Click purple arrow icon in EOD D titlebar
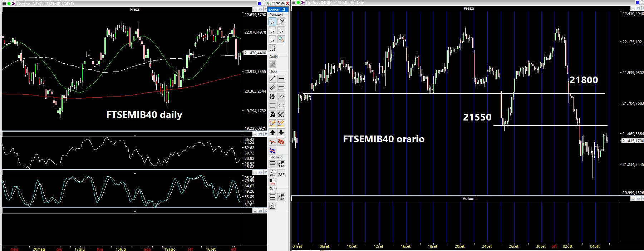Screen dimensions: 644x251 point(14,4)
